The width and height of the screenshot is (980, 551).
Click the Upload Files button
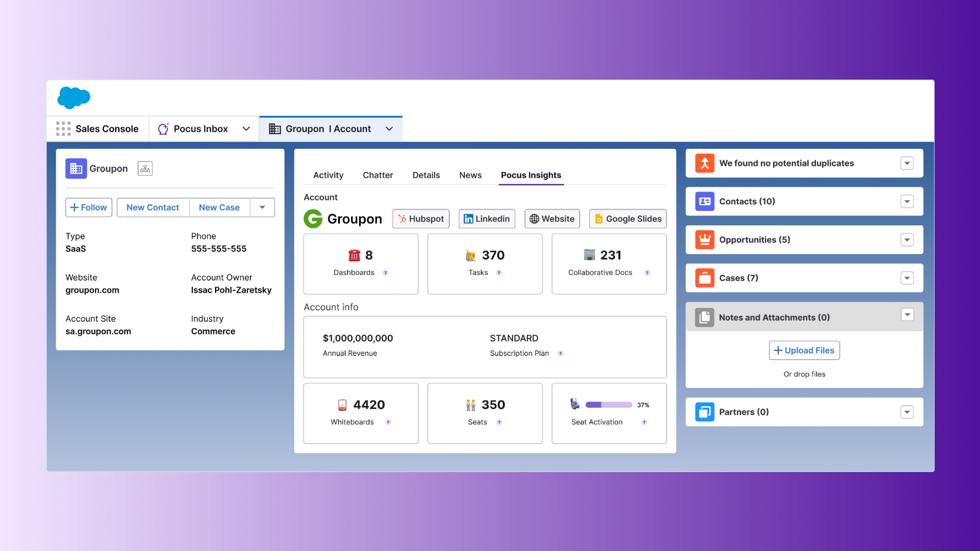[804, 350]
